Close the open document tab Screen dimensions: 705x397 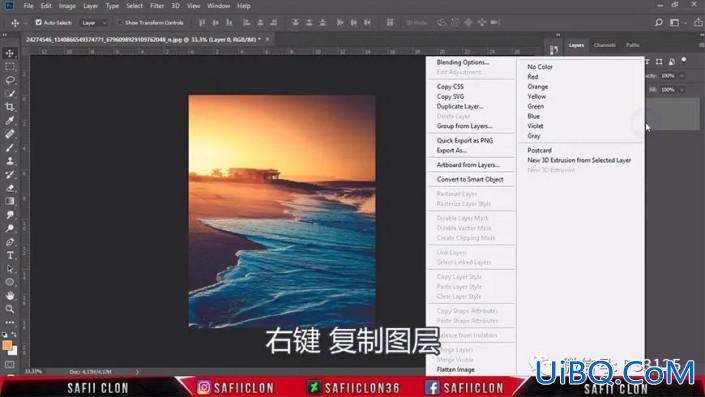tap(268, 40)
